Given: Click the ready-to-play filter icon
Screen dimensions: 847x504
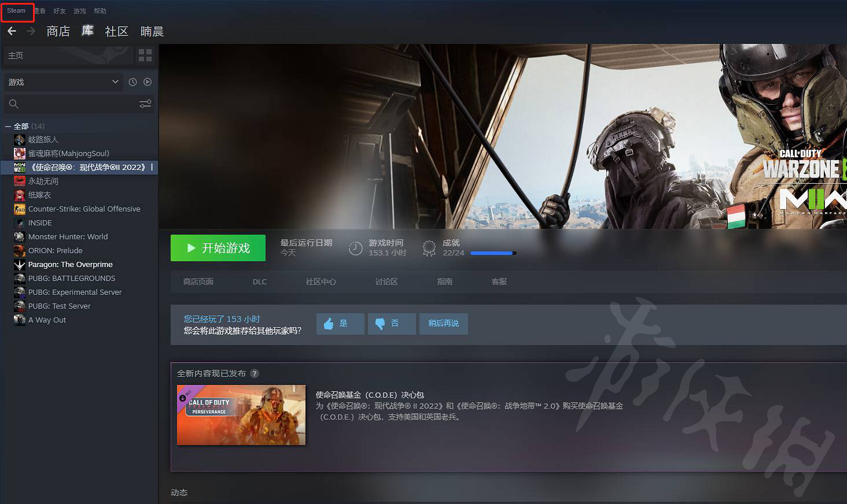Looking at the screenshot, I should tap(148, 82).
